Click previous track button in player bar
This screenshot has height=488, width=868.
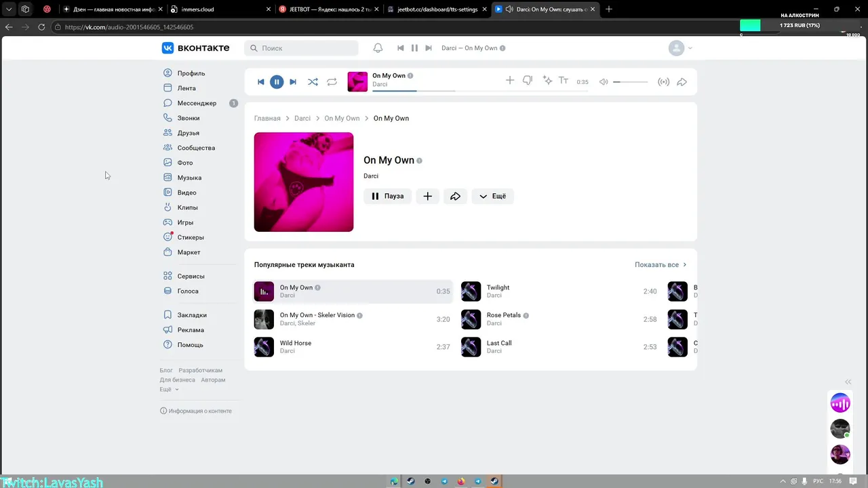pos(261,82)
